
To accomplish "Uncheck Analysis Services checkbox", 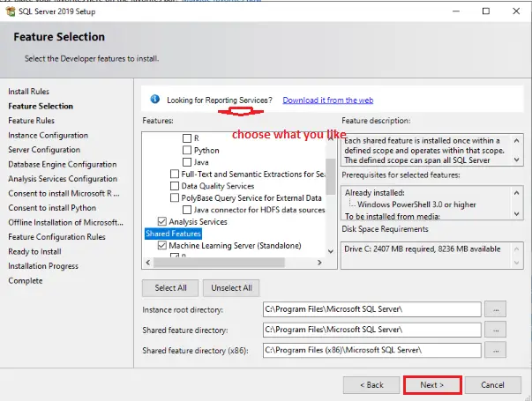I will [x=162, y=222].
